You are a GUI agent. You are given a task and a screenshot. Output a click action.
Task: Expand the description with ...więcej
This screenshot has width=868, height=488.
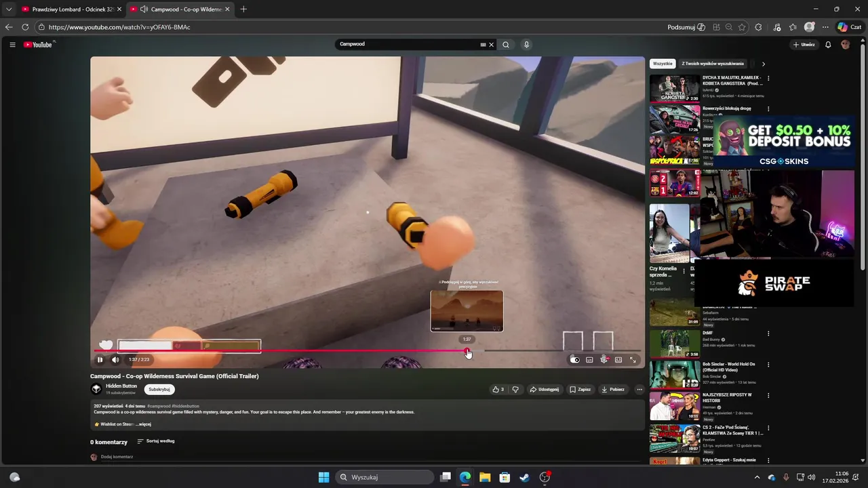pyautogui.click(x=143, y=424)
